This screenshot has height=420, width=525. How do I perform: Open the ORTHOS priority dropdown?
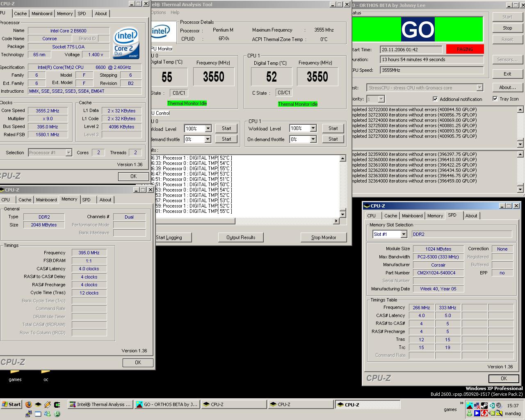381,99
